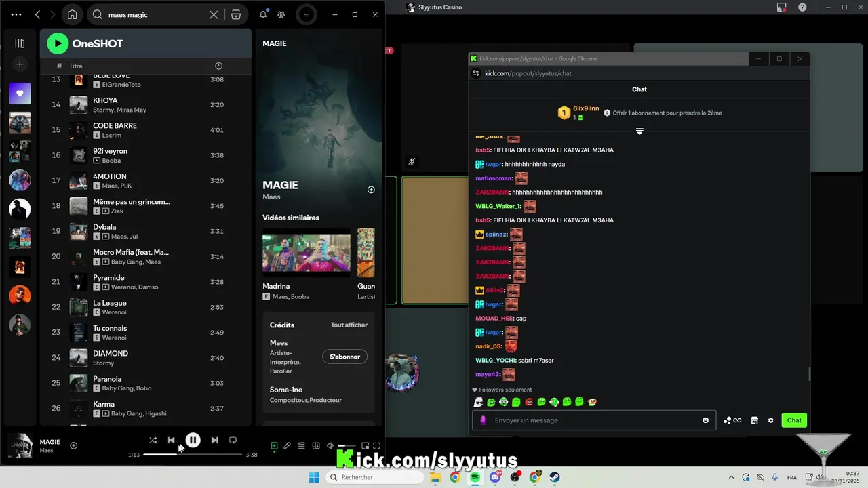868x488 pixels.
Task: Open Steam from the taskbar
Action: 554,477
